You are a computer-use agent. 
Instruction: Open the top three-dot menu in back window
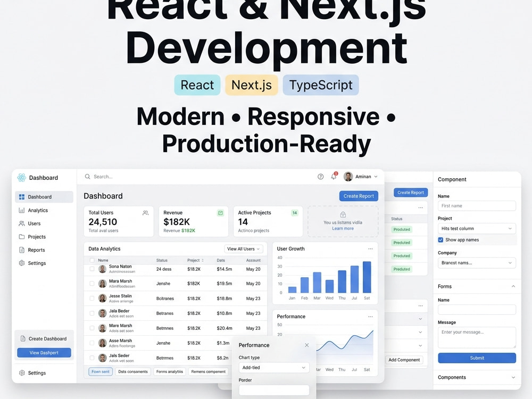coord(421,207)
